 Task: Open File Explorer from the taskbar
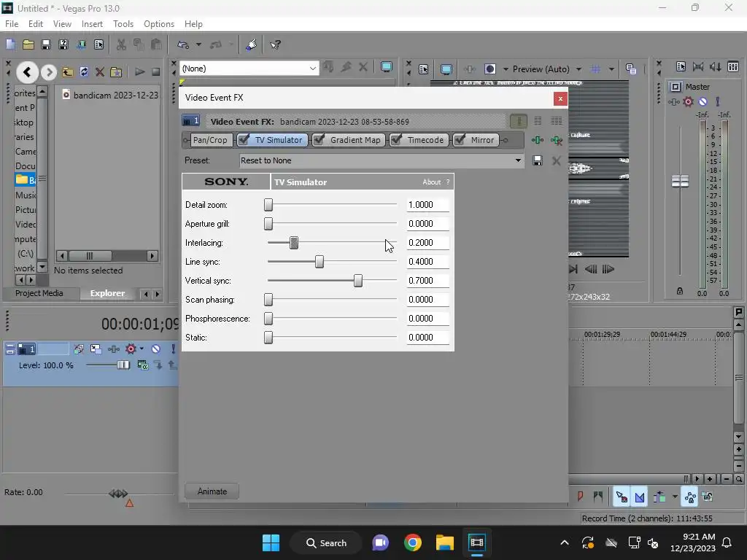[445, 542]
